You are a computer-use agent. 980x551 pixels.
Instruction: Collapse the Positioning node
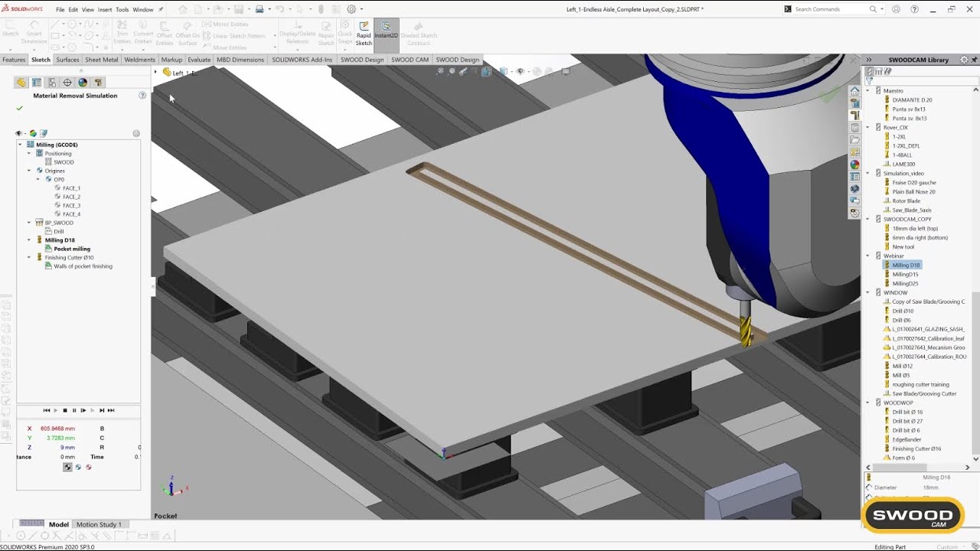click(29, 153)
